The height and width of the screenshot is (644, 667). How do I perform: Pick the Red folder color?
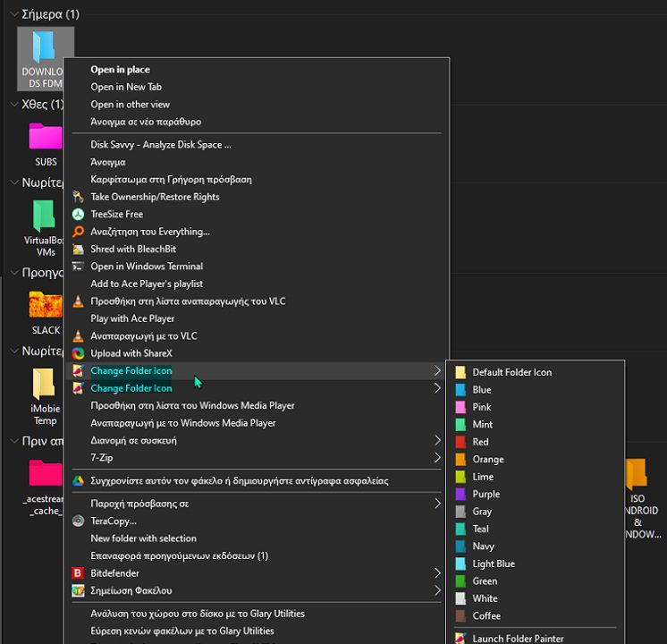536,442
